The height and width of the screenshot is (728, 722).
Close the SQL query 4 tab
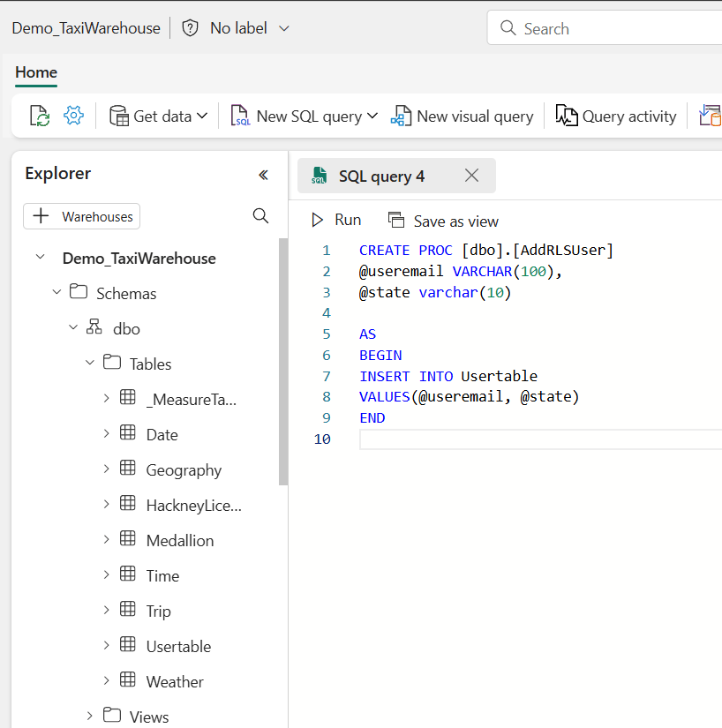point(471,176)
